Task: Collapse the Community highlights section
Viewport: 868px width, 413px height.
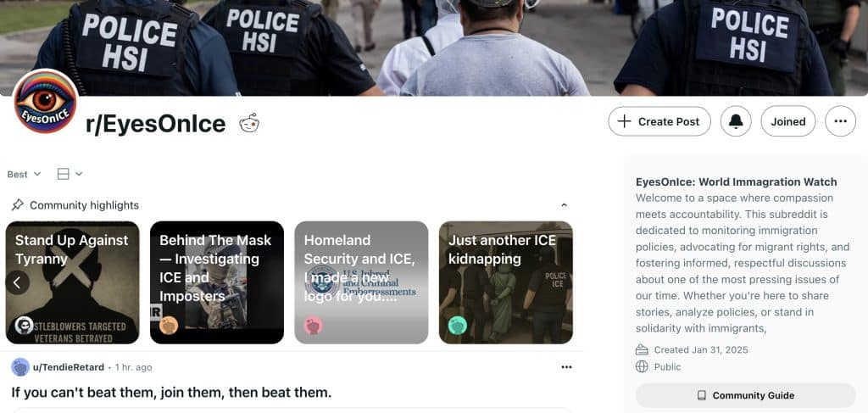Action: pyautogui.click(x=564, y=205)
